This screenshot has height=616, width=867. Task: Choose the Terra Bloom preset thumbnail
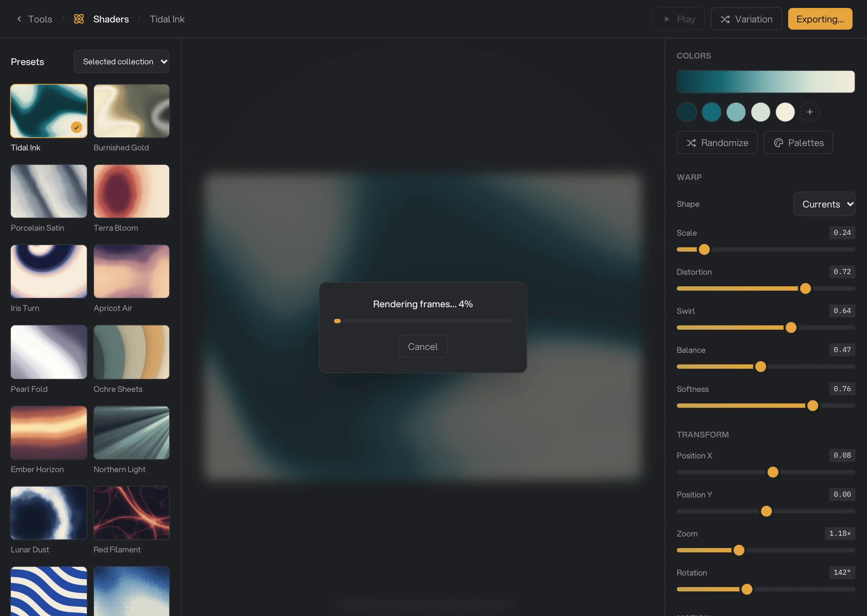click(131, 191)
